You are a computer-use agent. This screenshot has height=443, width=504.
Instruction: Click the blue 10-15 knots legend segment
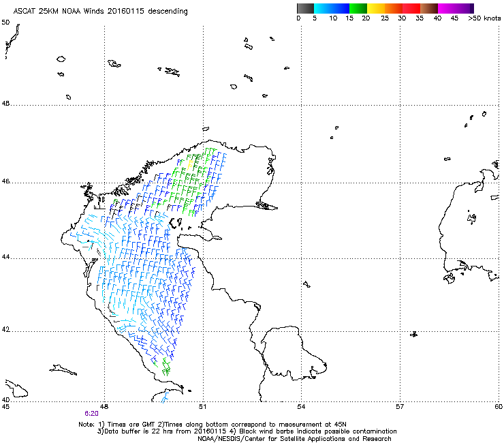tap(341, 8)
